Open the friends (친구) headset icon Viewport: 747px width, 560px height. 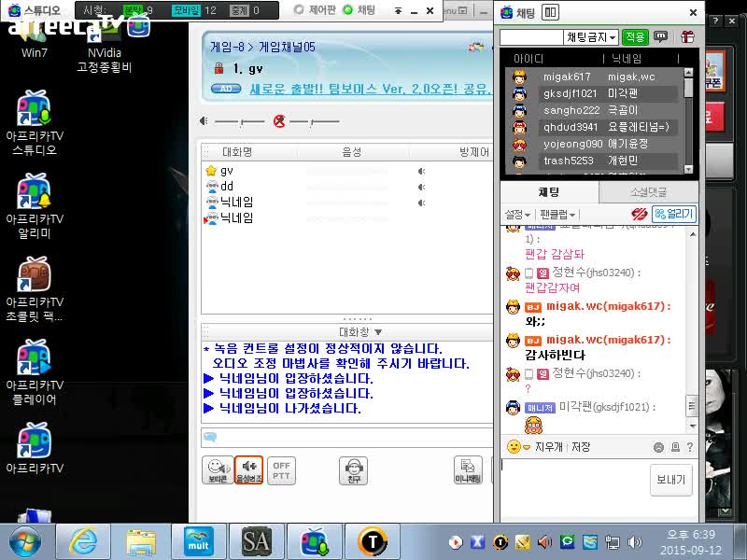click(x=353, y=469)
